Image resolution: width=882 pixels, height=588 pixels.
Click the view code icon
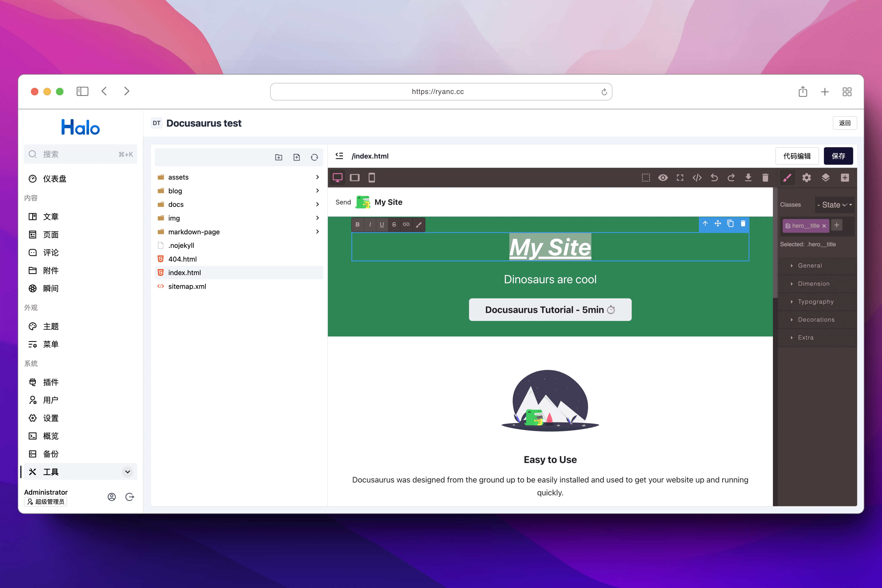tap(697, 178)
